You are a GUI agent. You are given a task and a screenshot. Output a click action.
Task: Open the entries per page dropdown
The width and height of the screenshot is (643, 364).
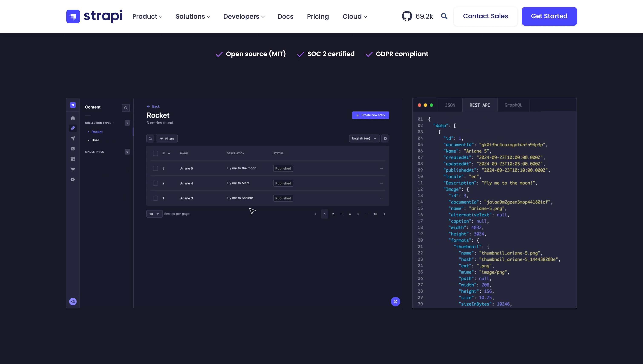tap(154, 214)
